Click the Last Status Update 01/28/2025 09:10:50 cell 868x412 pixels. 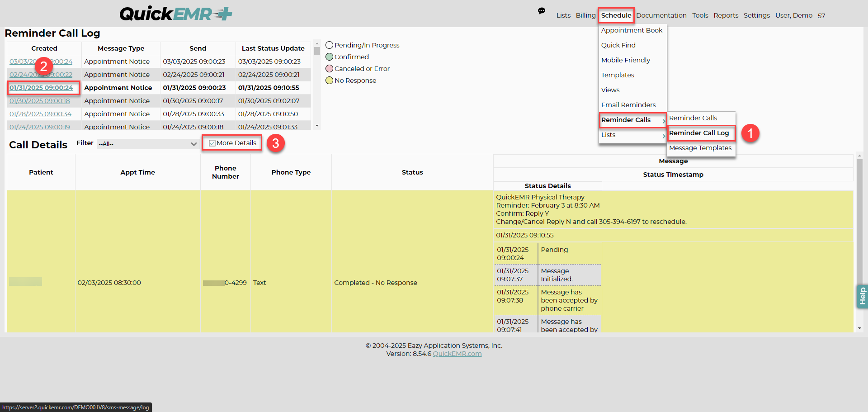(x=273, y=114)
